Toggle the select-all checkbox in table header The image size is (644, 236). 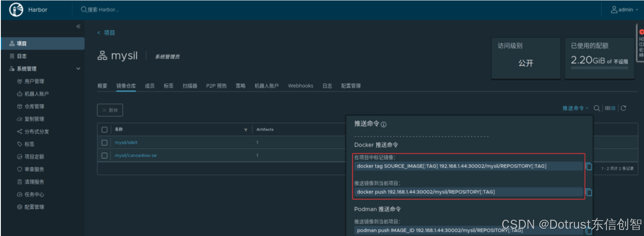pyautogui.click(x=105, y=130)
